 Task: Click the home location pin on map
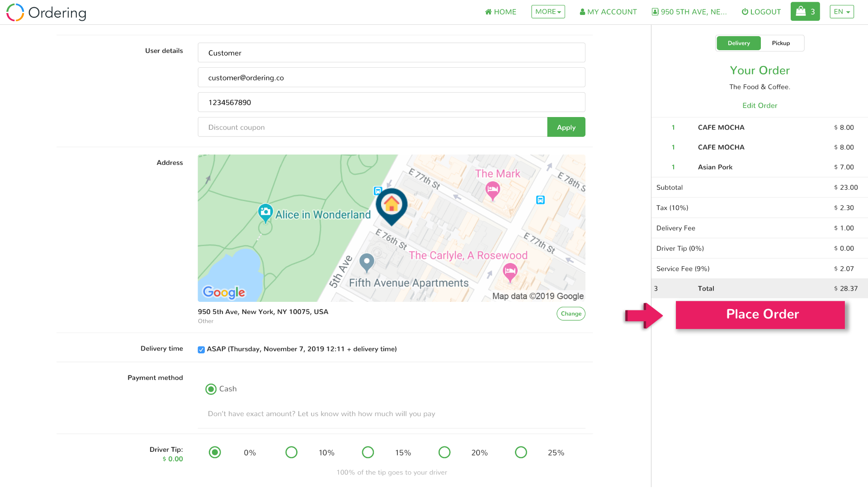coord(392,206)
